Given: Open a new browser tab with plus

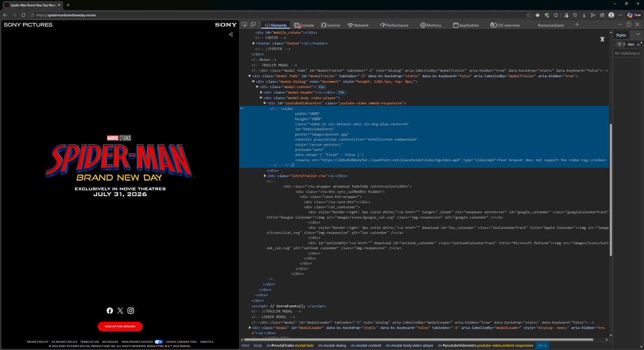Looking at the screenshot, I should click(x=68, y=5).
